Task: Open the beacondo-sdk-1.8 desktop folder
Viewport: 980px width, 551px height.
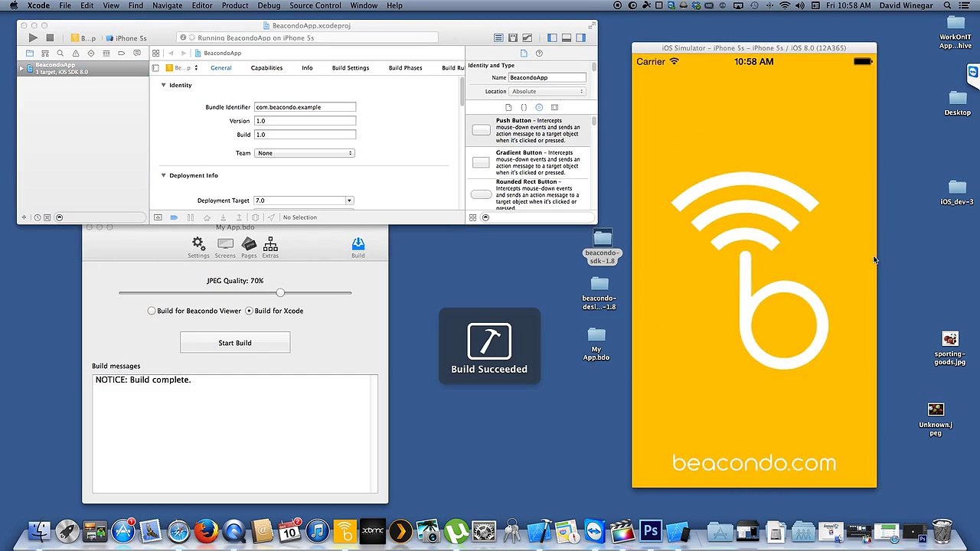Action: 602,246
